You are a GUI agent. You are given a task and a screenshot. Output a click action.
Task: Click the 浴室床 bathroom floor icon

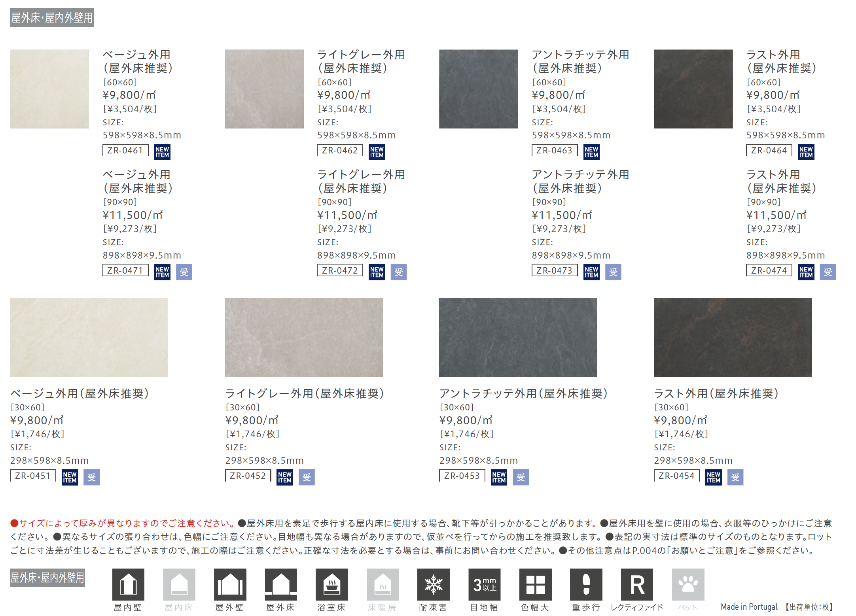[x=332, y=584]
